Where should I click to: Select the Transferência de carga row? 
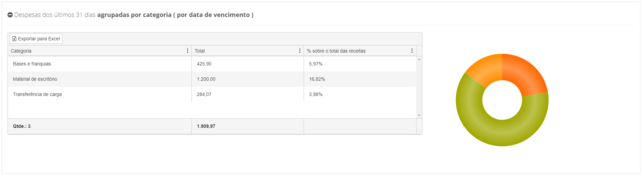pos(212,94)
